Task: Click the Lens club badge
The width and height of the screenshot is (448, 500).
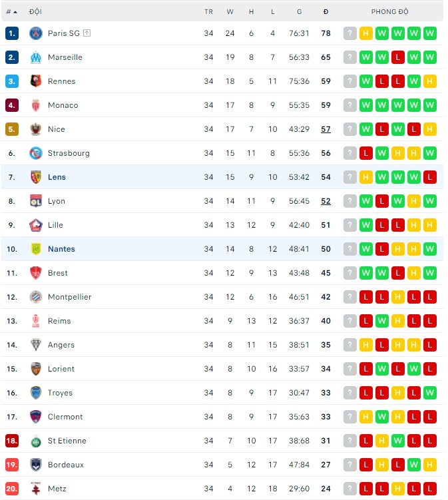Action: (36, 177)
